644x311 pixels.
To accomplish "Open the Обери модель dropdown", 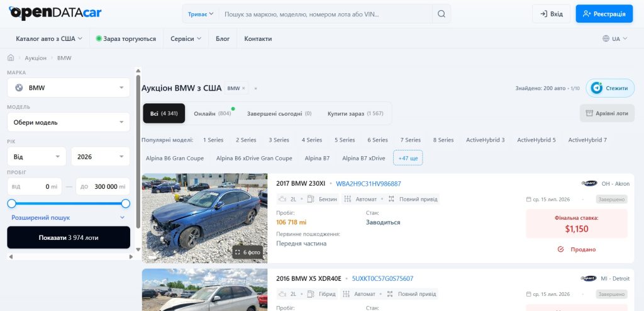I will pyautogui.click(x=69, y=122).
